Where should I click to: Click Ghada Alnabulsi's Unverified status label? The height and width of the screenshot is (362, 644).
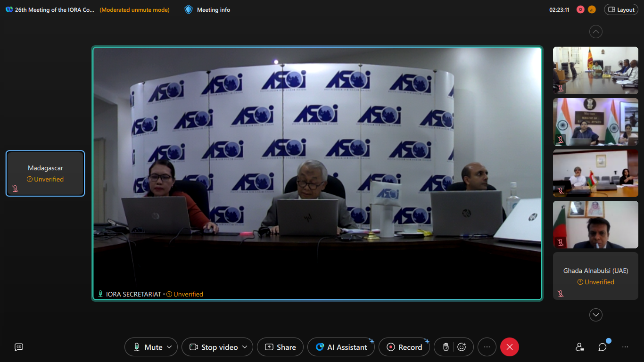596,282
